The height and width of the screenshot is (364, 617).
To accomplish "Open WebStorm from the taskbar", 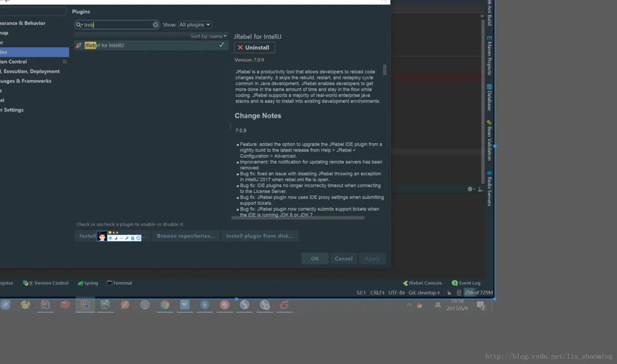I will 105,305.
